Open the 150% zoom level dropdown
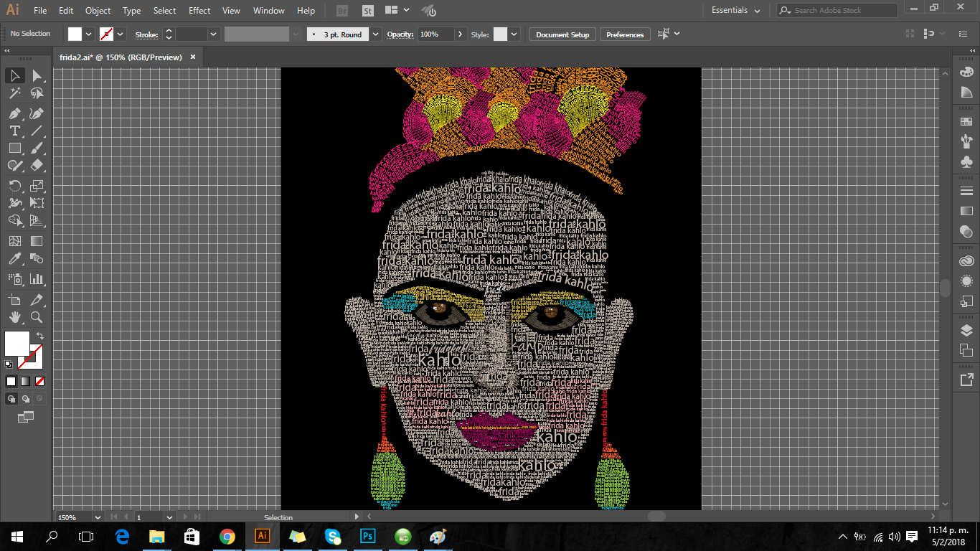The image size is (980, 551). tap(98, 517)
